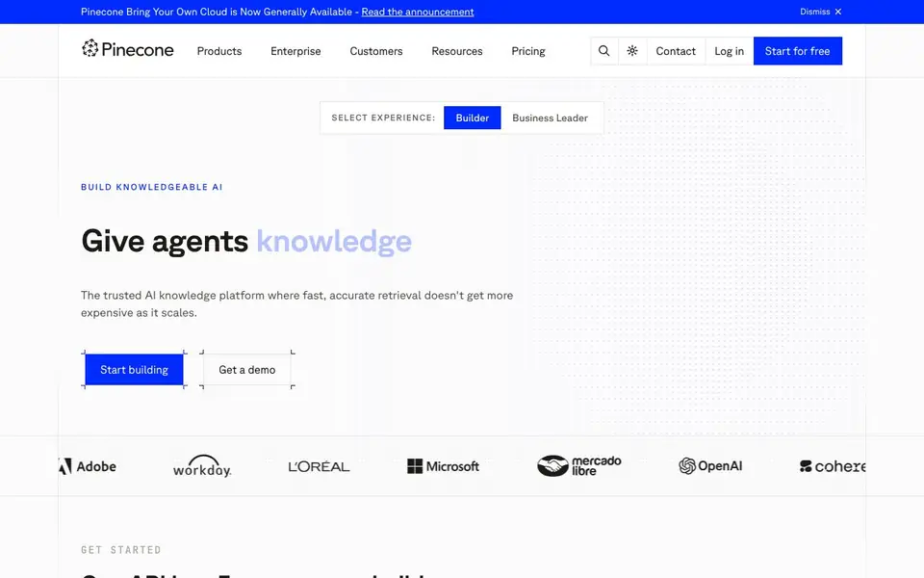Open the search icon in the header
The image size is (924, 578).
pos(604,51)
